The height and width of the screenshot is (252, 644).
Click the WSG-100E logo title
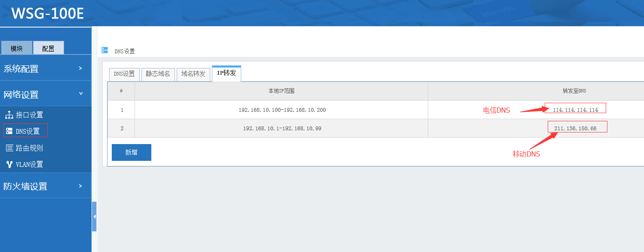pyautogui.click(x=47, y=13)
